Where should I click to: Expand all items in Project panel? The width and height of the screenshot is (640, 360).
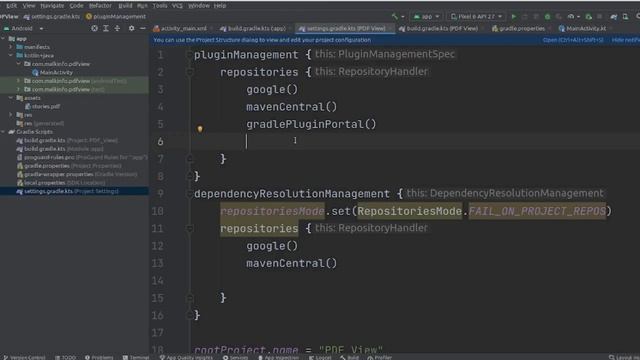(106, 29)
